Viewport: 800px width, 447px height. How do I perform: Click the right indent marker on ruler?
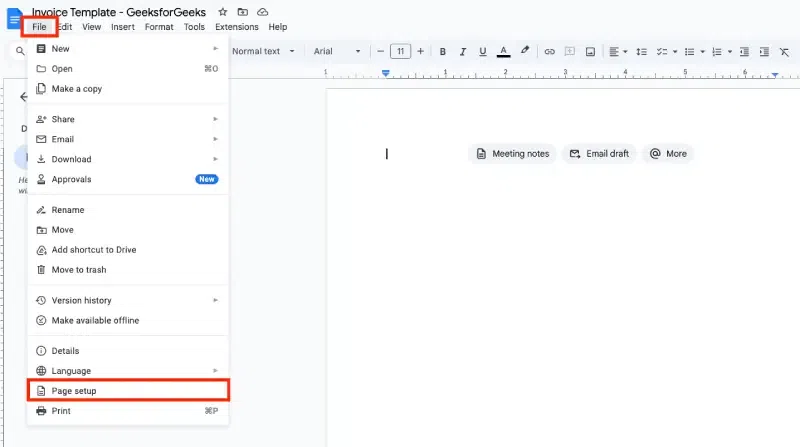click(775, 75)
